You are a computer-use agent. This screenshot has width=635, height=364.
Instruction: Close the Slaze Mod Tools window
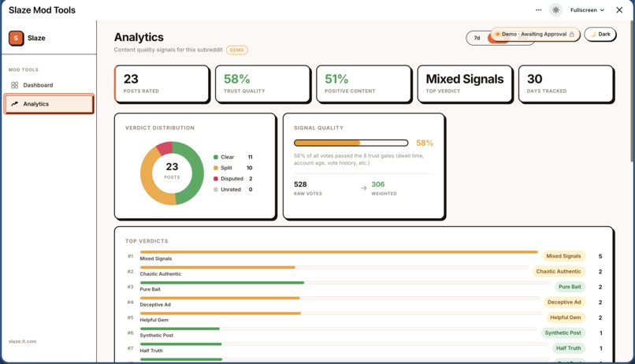[x=619, y=10]
